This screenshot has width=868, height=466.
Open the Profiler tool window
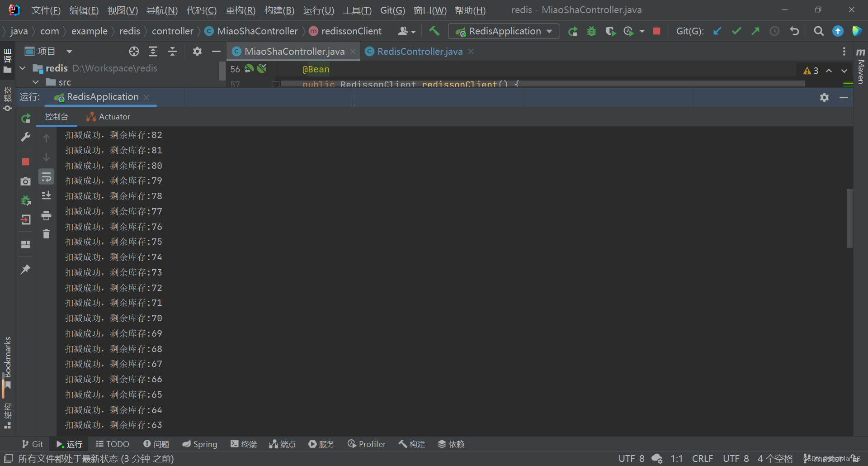[x=367, y=444]
